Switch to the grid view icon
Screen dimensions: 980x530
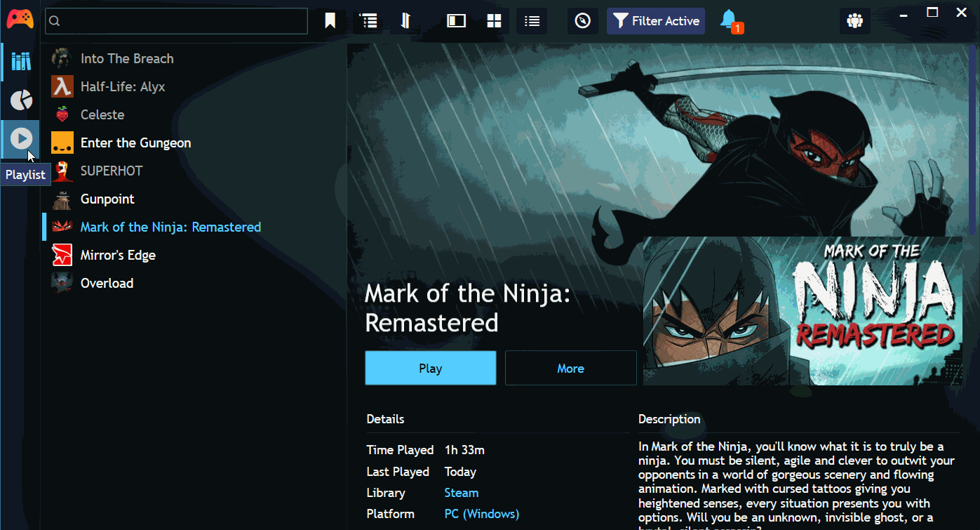(x=495, y=21)
